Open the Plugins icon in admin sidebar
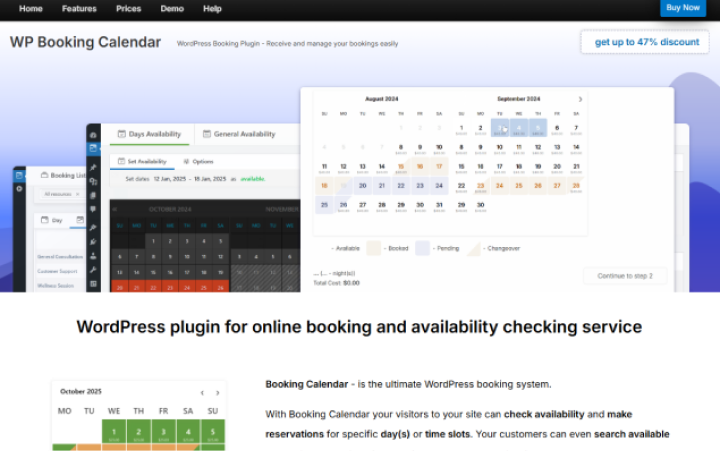 (93, 242)
